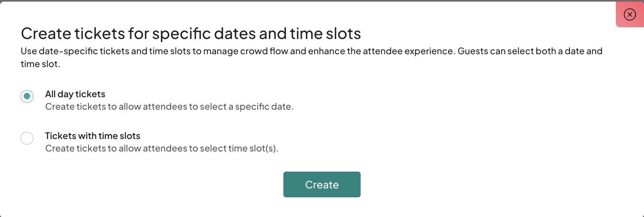Click the word 'attendees' in the time-slots description

165,148
